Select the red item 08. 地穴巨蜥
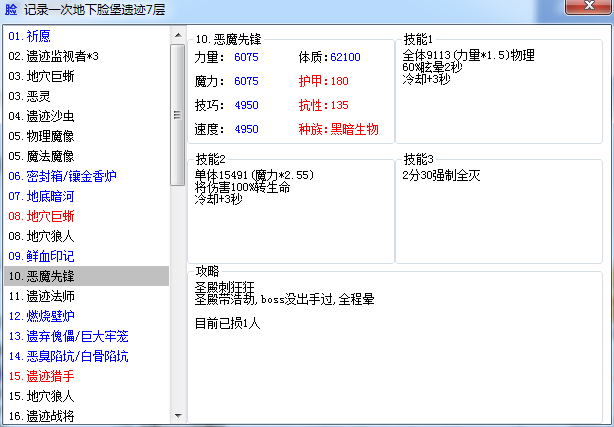614x427 pixels. (x=87, y=216)
